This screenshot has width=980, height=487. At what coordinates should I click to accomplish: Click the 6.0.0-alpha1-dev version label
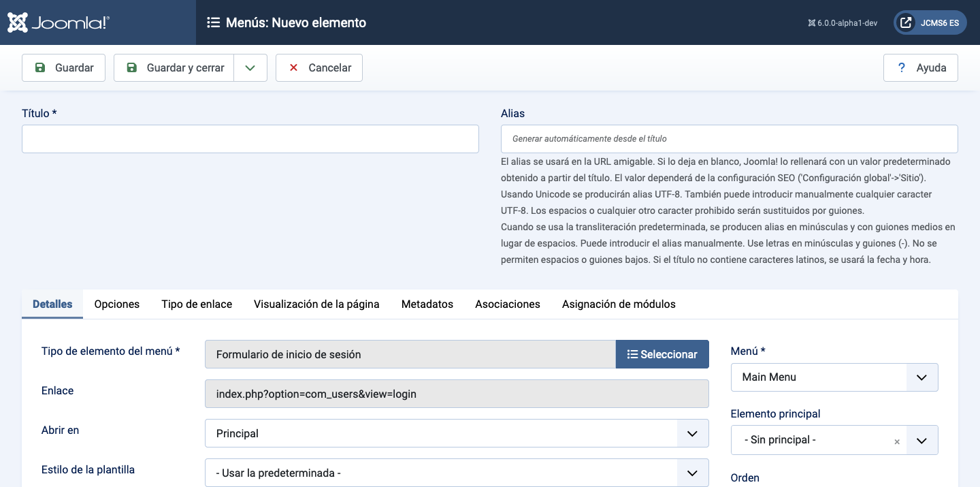click(843, 22)
